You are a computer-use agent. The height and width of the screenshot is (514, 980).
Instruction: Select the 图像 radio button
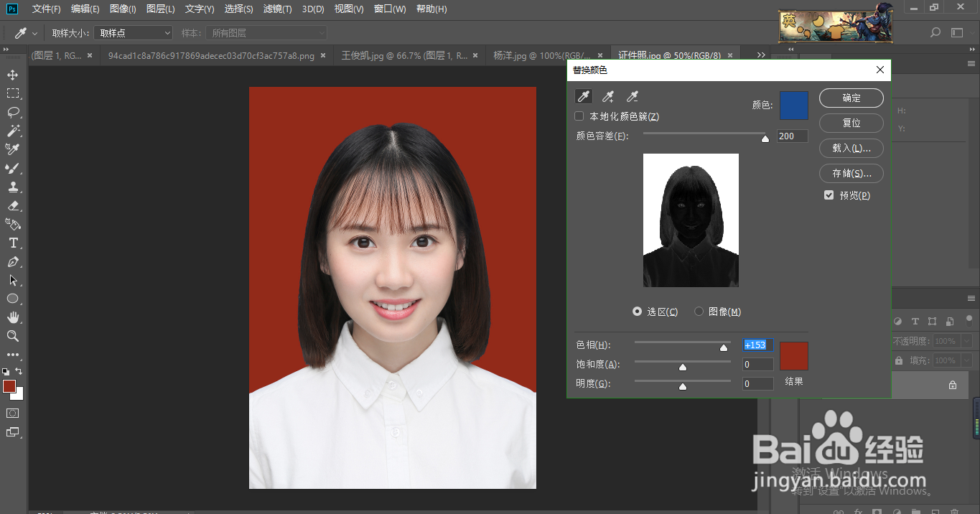coord(699,311)
